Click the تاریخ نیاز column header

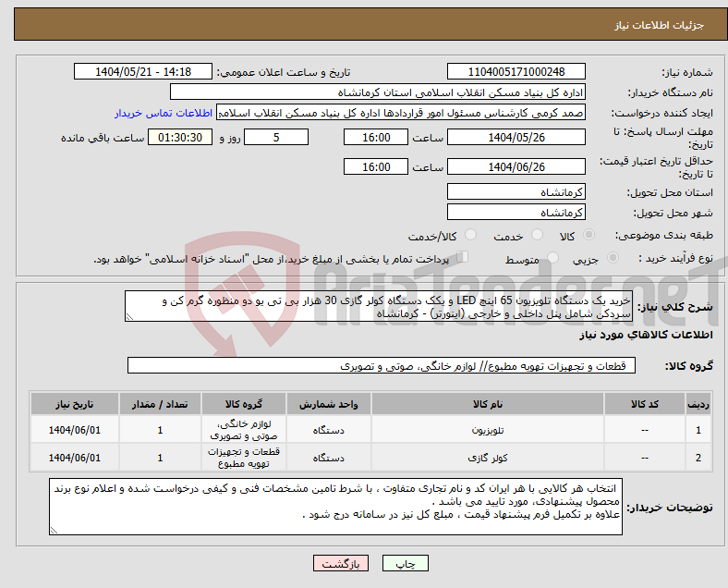75,404
